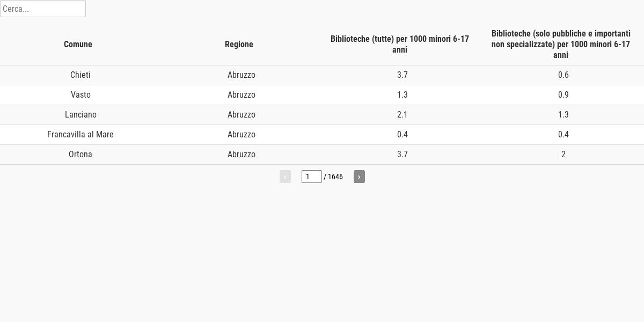
Task: Click value 1.3 in Vasto row
Action: pyautogui.click(x=402, y=95)
